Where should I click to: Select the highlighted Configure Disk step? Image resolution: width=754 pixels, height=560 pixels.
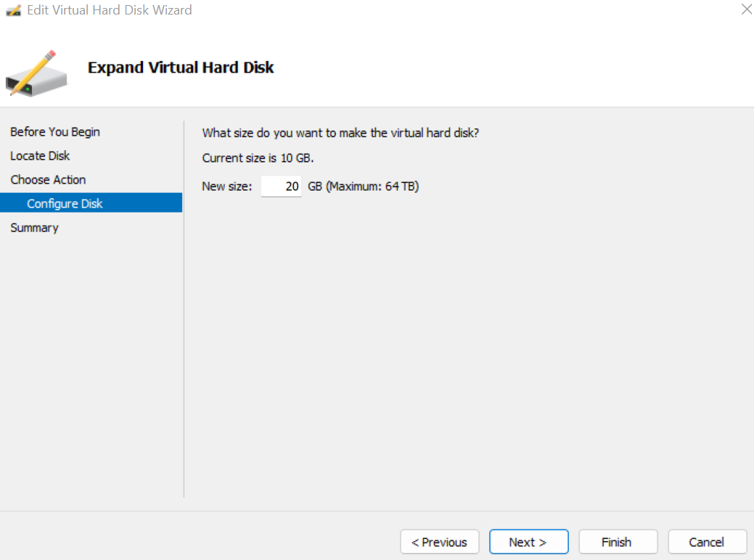[x=91, y=203]
